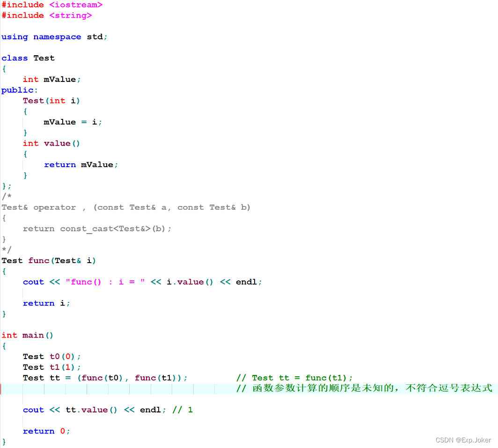Click the 'int main()' function header
Screen dimensions: 498x448
[28, 335]
